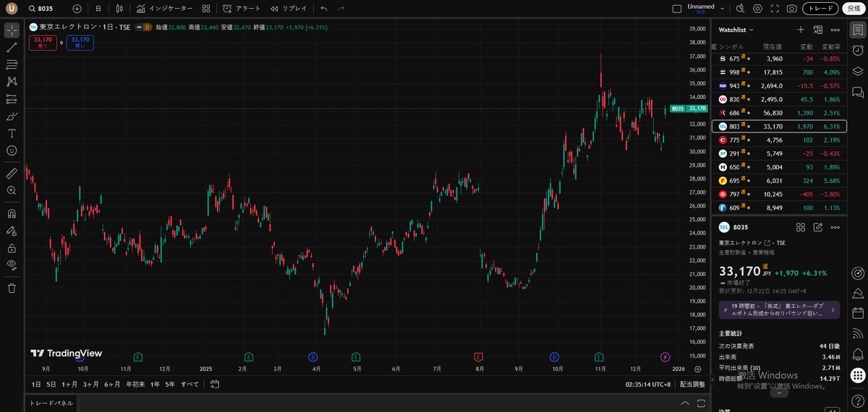Open the chart settings hexagon icon
Viewport: 868px width, 412px height.
(757, 9)
